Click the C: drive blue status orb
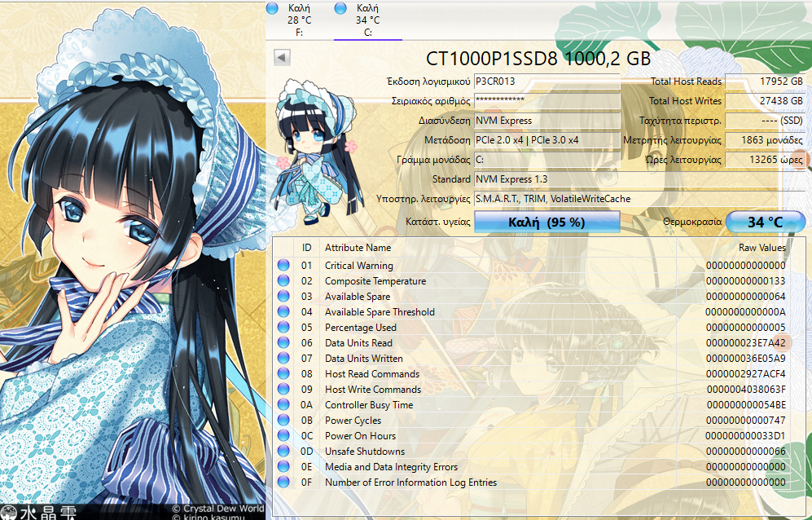This screenshot has height=520, width=812. pos(340,8)
